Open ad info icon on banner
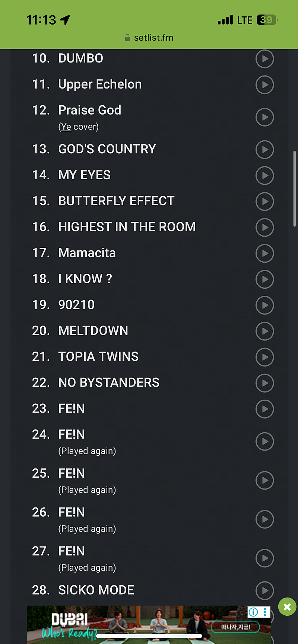The image size is (298, 644). [253, 612]
